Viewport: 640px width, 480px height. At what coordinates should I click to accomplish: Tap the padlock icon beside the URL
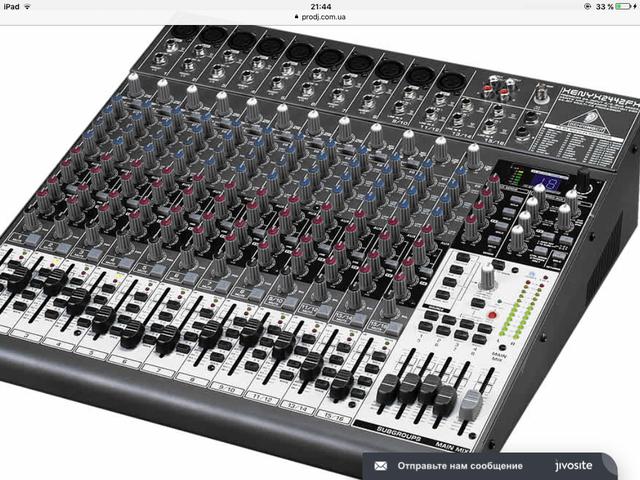(x=294, y=17)
